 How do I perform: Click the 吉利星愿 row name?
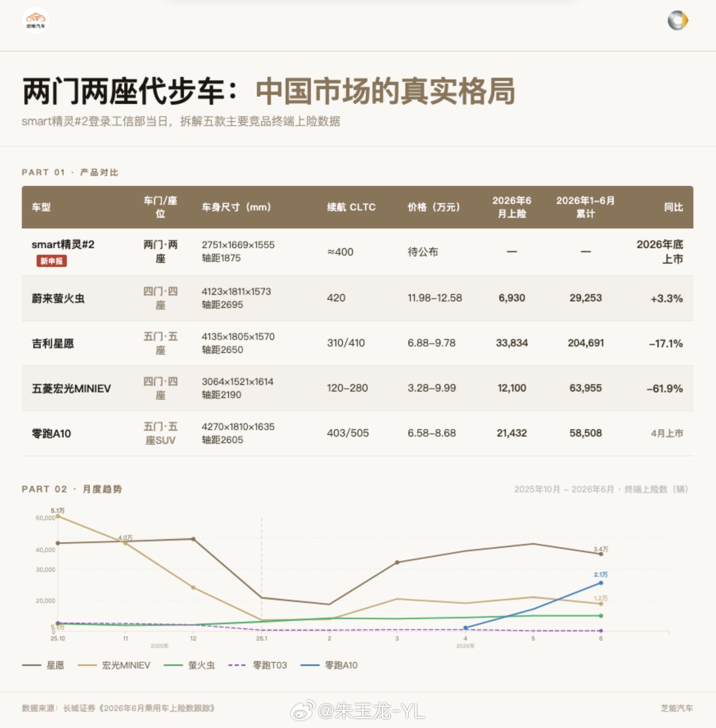click(53, 344)
